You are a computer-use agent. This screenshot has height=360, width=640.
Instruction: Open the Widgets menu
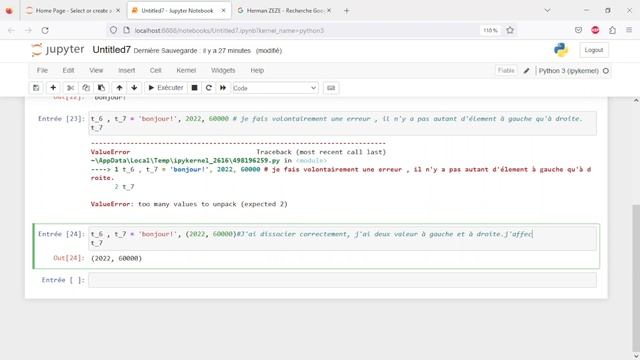223,70
